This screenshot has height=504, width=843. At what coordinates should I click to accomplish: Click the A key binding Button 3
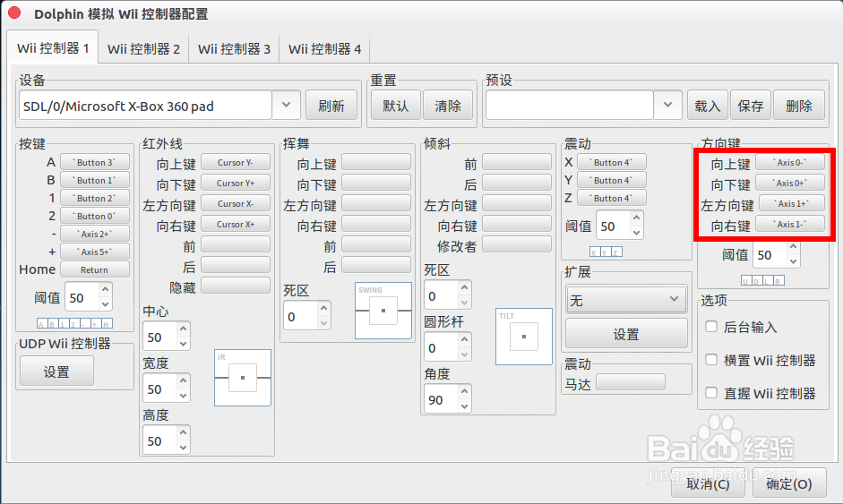(x=95, y=162)
